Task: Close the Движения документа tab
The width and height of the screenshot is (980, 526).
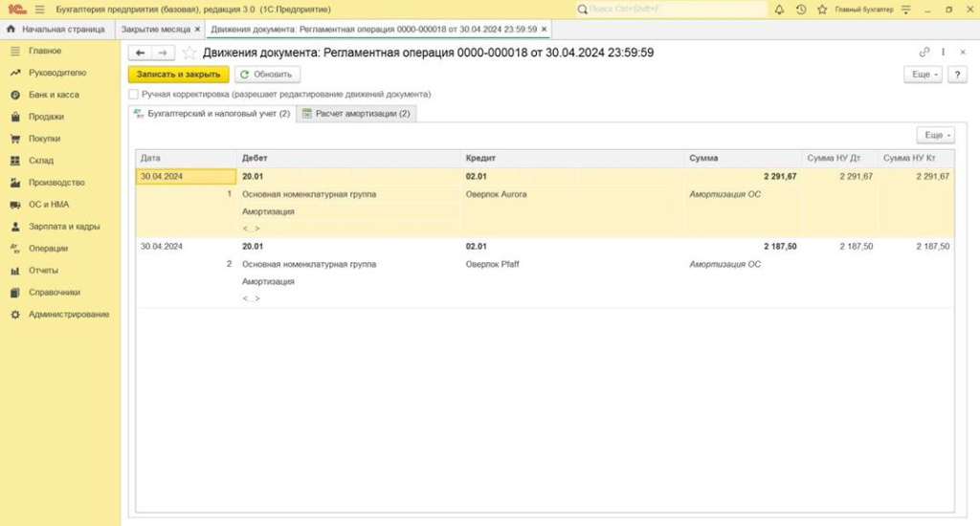Action: (x=544, y=30)
